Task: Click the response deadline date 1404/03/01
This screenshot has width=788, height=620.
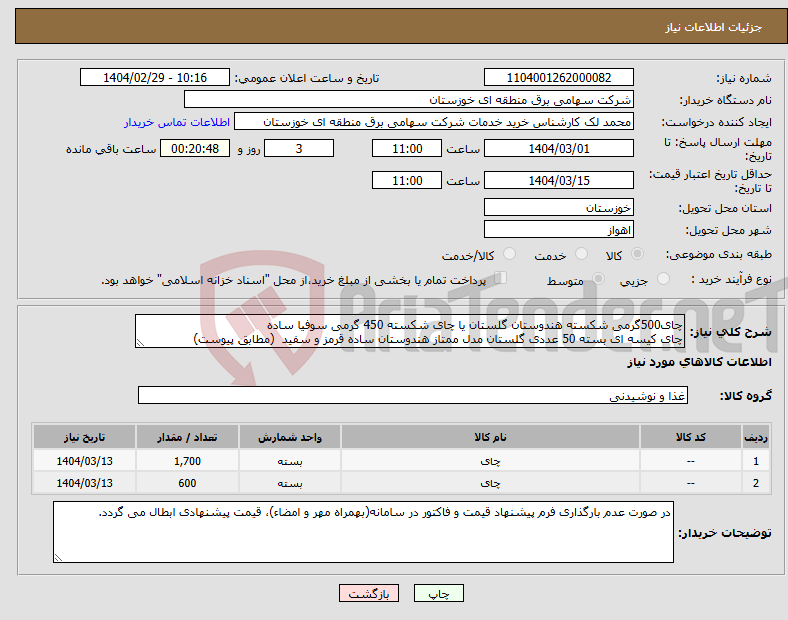Action: pos(558,149)
